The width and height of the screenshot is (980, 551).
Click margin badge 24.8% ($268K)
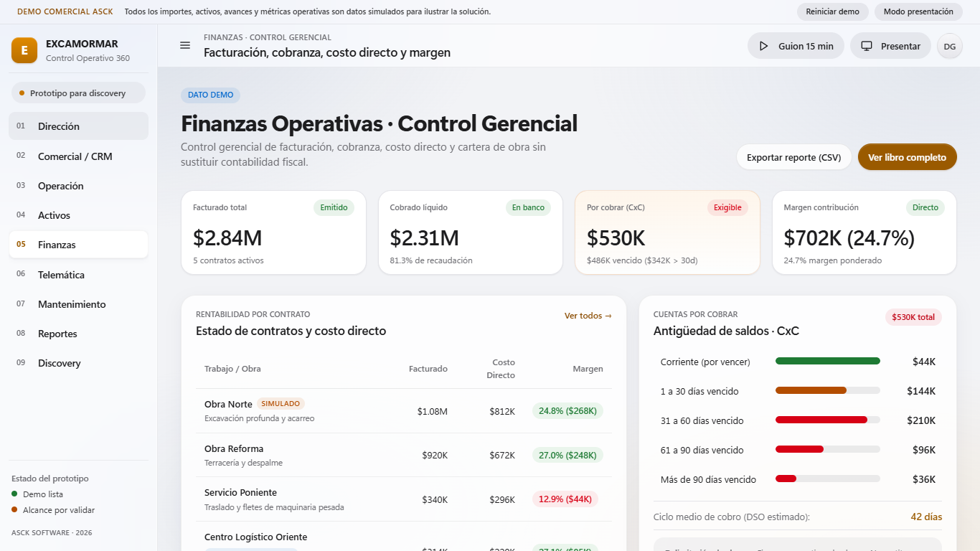pyautogui.click(x=567, y=411)
